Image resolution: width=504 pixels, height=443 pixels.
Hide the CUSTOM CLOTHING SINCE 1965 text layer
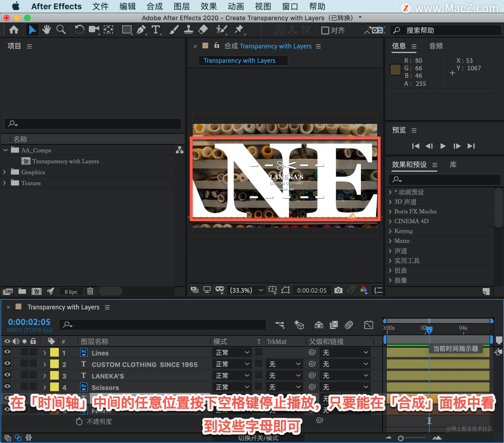(x=7, y=364)
